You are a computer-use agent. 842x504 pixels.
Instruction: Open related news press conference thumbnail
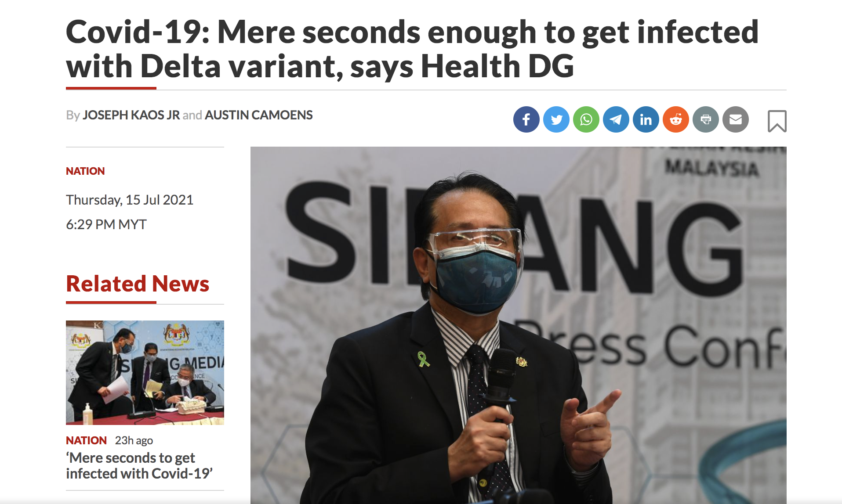point(145,373)
